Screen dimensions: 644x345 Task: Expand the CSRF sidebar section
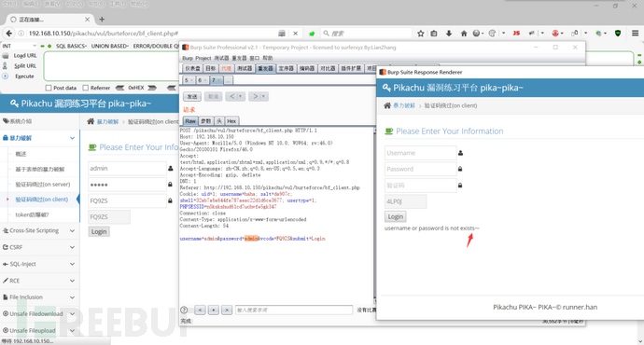coord(39,247)
